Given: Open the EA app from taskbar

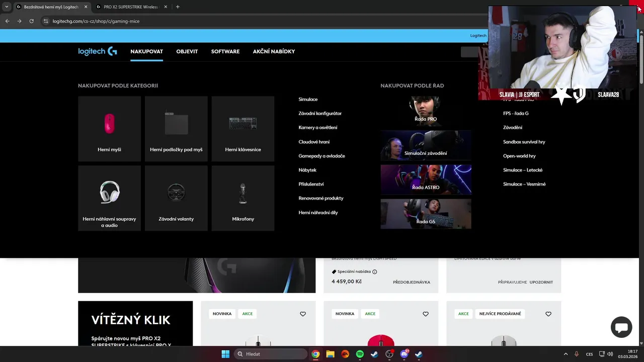Looking at the screenshot, I should tap(345, 354).
